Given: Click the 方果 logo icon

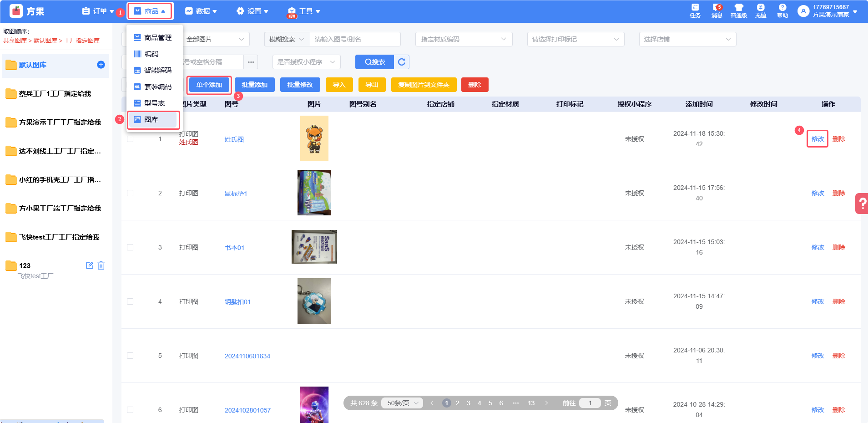Looking at the screenshot, I should click(x=16, y=11).
